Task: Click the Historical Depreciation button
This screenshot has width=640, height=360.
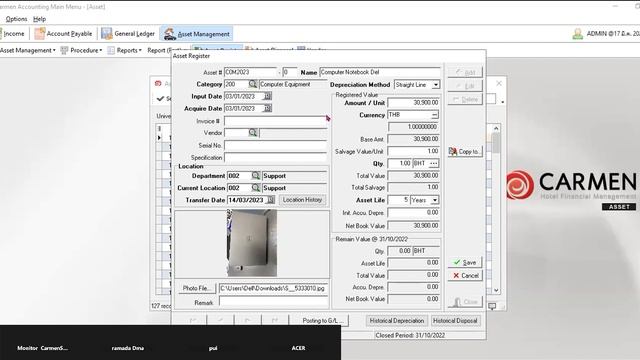Action: point(396,321)
